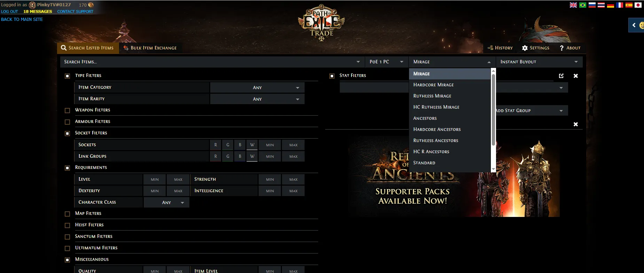The width and height of the screenshot is (644, 273).
Task: Open Settings
Action: [x=536, y=48]
